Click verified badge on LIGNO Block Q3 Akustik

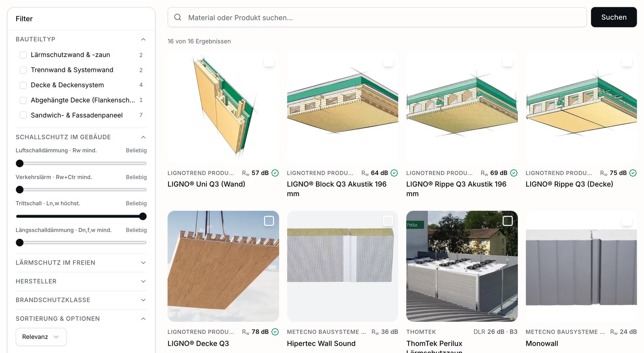(x=394, y=173)
